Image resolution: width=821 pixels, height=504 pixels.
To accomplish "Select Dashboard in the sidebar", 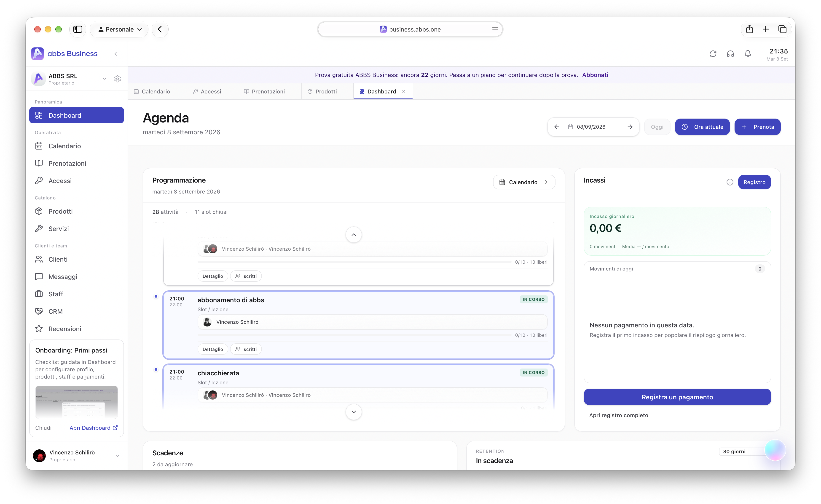I will pos(77,115).
